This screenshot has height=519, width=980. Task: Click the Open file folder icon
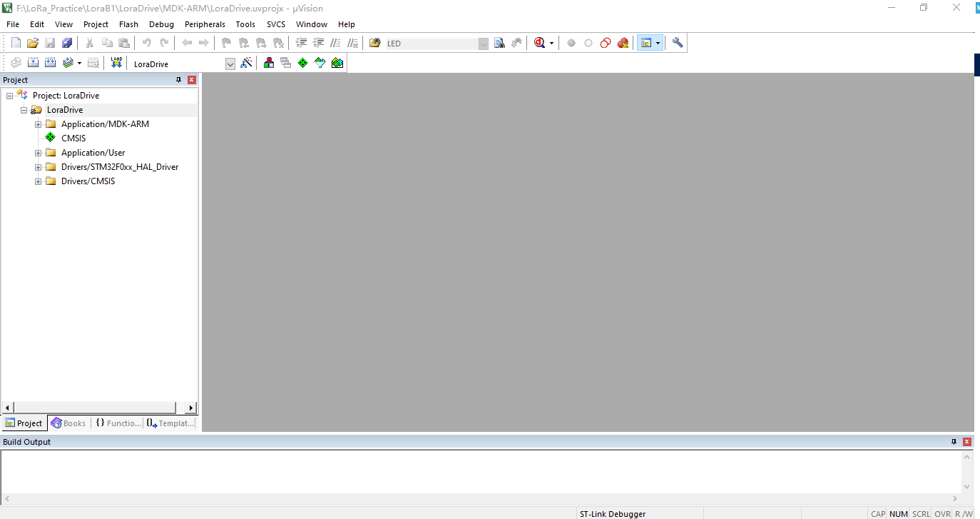click(x=33, y=43)
